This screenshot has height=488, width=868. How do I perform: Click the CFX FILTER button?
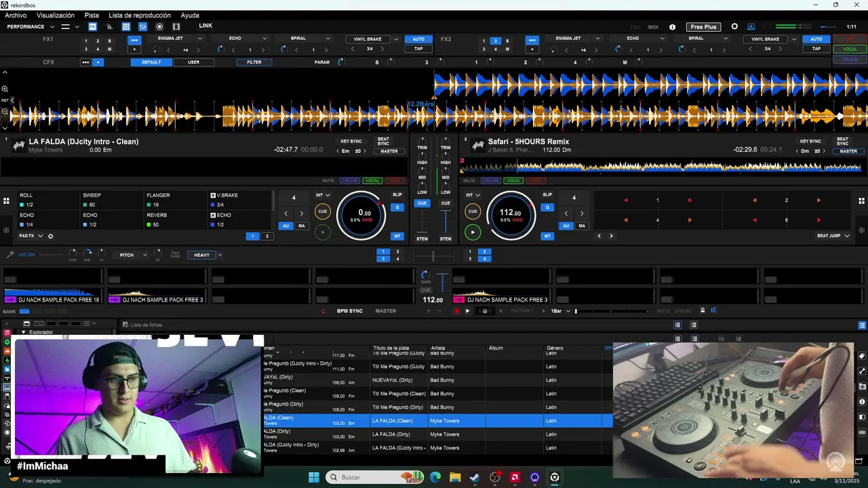click(254, 62)
